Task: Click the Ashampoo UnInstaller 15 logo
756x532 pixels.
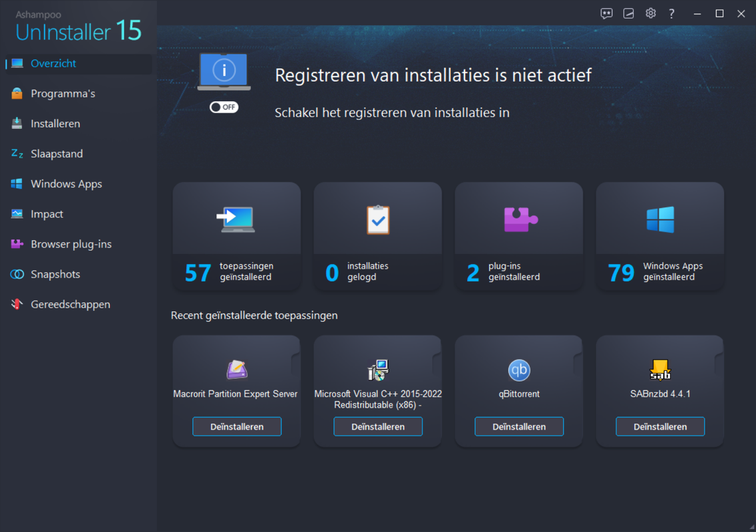Action: 79,27
